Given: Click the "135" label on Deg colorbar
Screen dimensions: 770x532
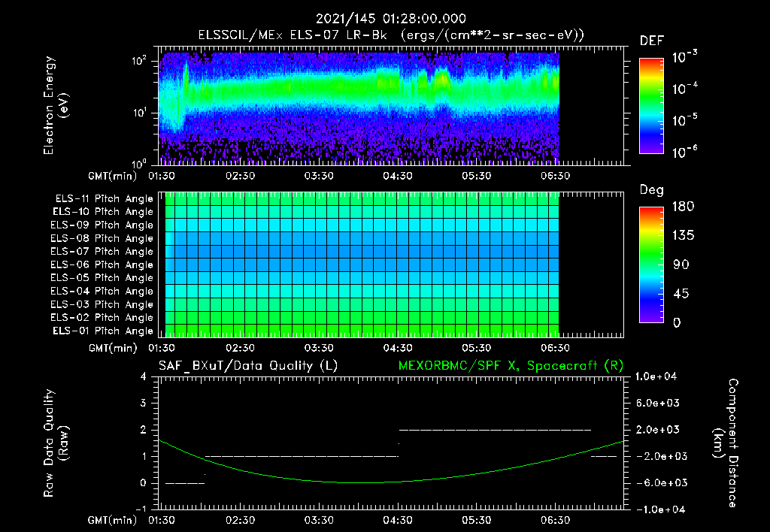Looking at the screenshot, I should pos(683,235).
